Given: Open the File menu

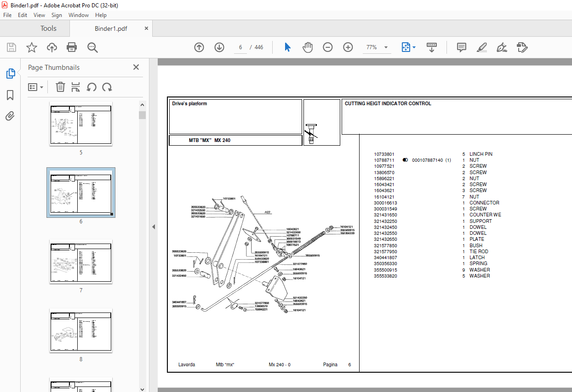Looking at the screenshot, I should [x=7, y=15].
